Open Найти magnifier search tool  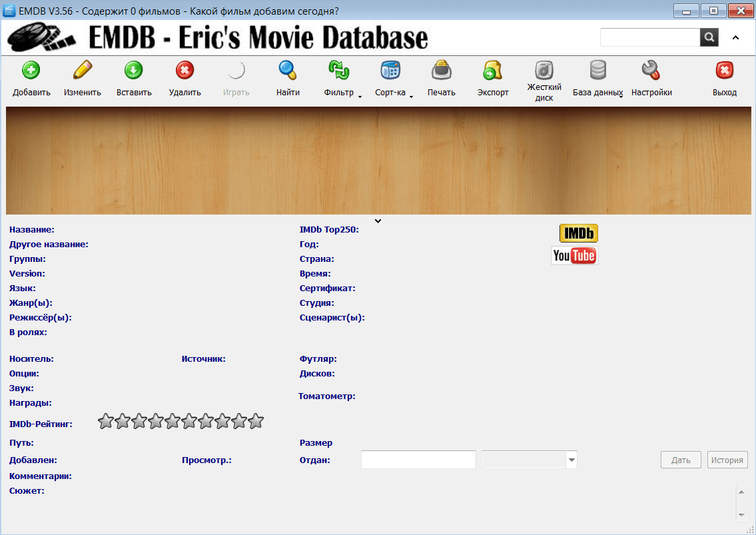(x=287, y=71)
